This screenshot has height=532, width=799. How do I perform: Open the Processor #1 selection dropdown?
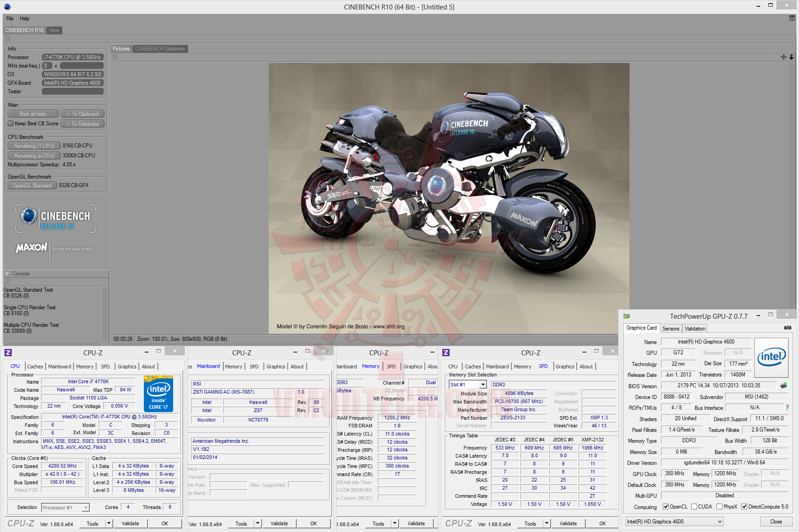[86, 508]
